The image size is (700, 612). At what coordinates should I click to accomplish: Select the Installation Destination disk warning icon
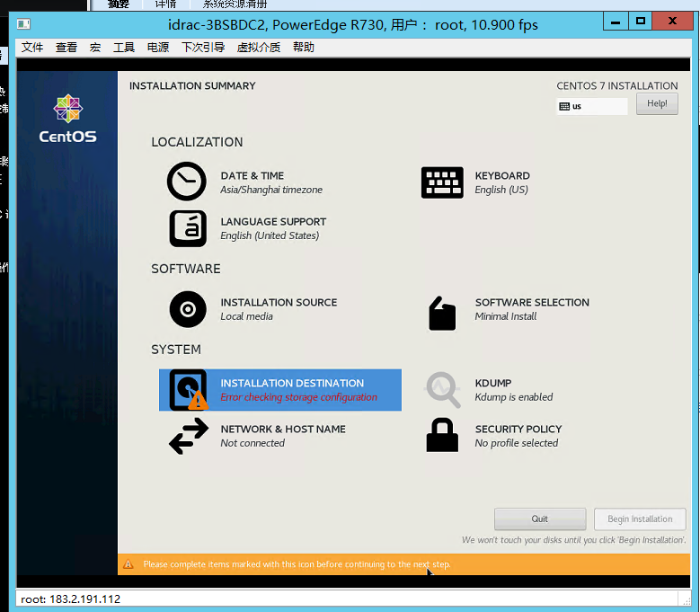pyautogui.click(x=189, y=390)
